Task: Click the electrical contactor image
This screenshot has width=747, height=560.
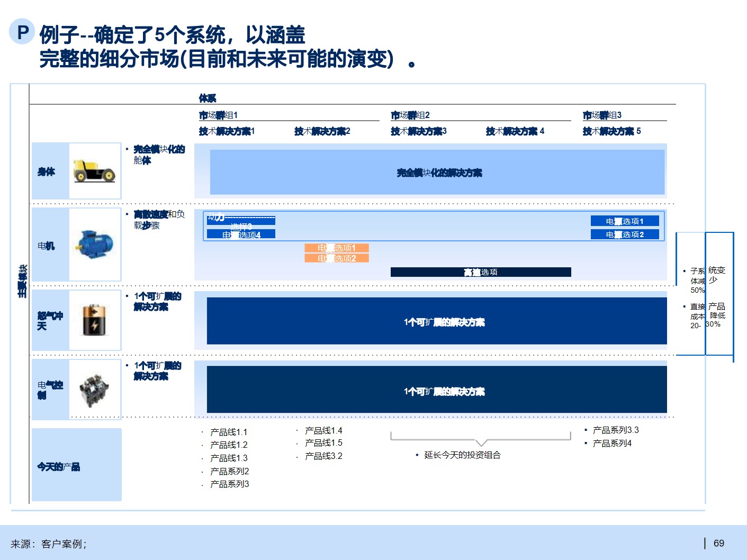Action: [95, 390]
